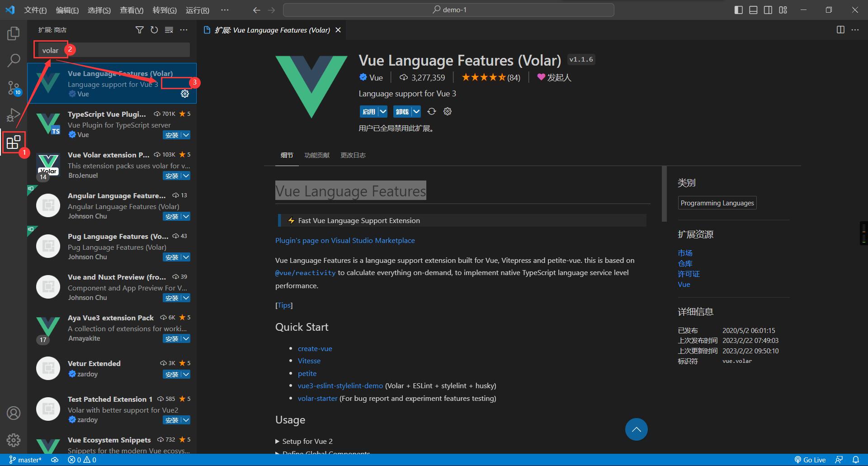
Task: Open the 选择(S) menu
Action: tap(99, 10)
